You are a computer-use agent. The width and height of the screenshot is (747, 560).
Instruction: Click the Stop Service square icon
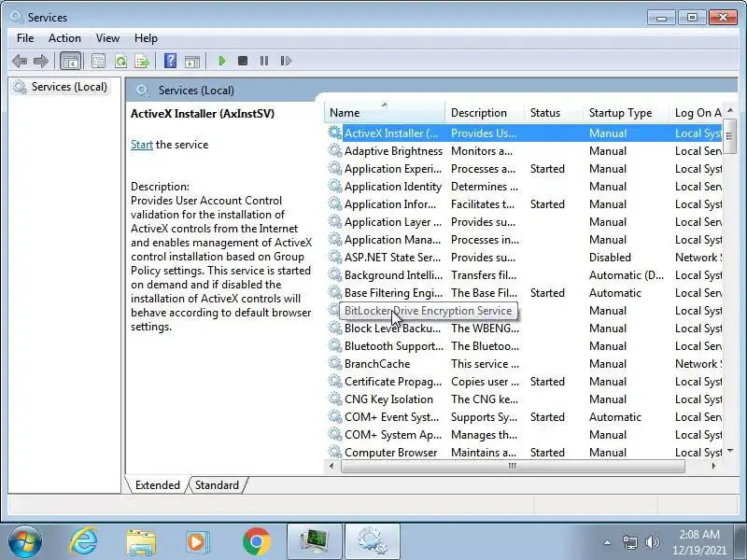click(x=243, y=61)
